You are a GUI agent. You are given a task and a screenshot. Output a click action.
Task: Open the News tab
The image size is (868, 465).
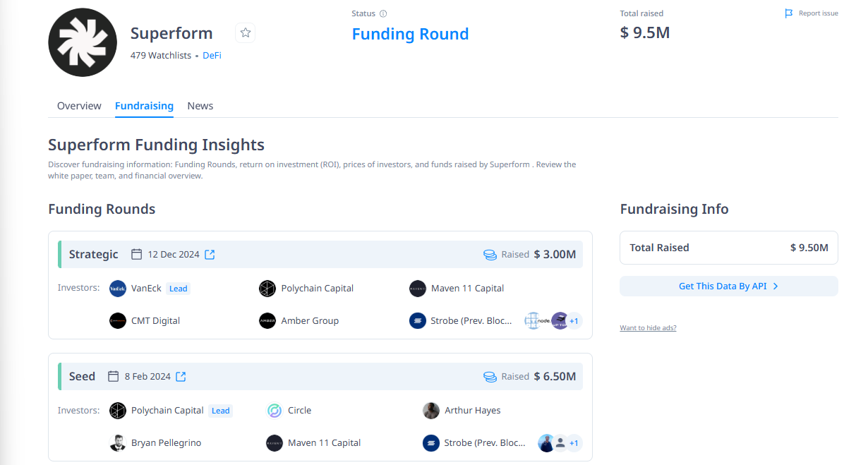(200, 106)
